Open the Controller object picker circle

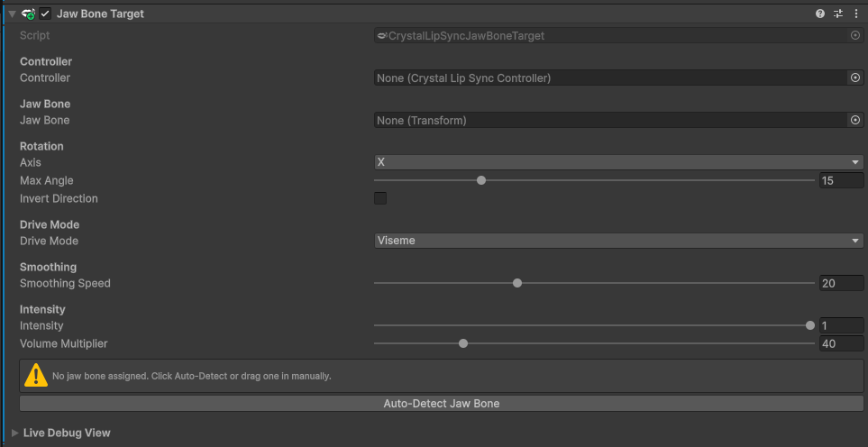click(855, 78)
